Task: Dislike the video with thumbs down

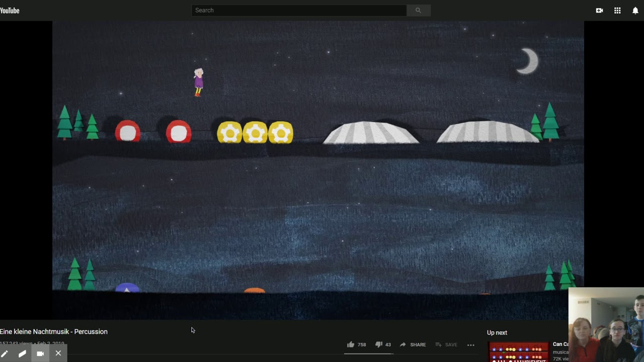Action: 379,344
